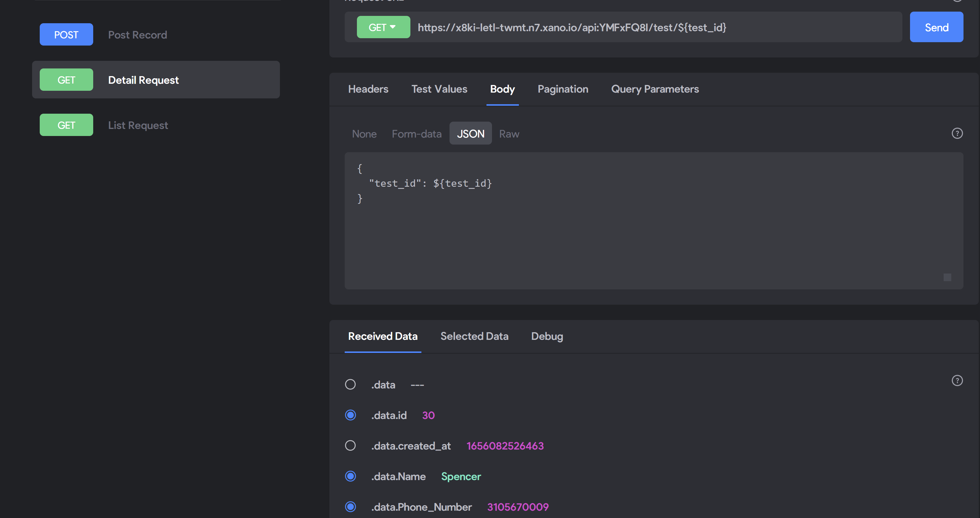
Task: Click the resize handle of body editor
Action: [x=947, y=277]
